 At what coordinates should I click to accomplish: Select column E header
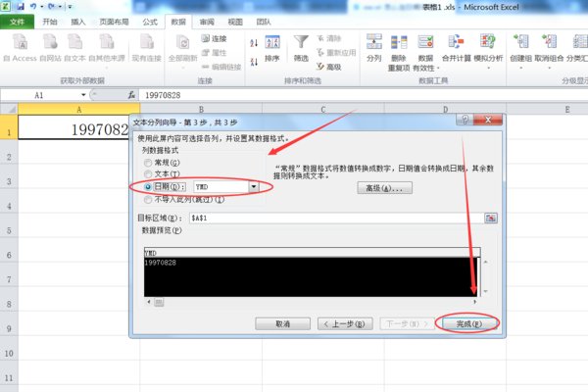coord(567,109)
